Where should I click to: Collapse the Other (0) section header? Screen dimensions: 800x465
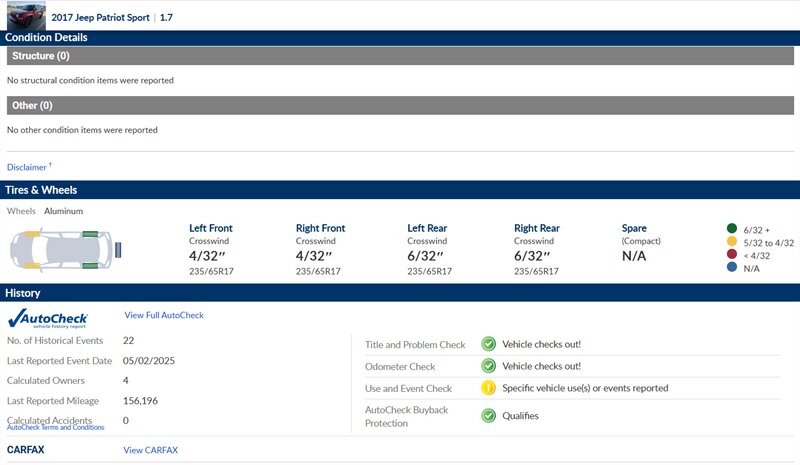[400, 105]
